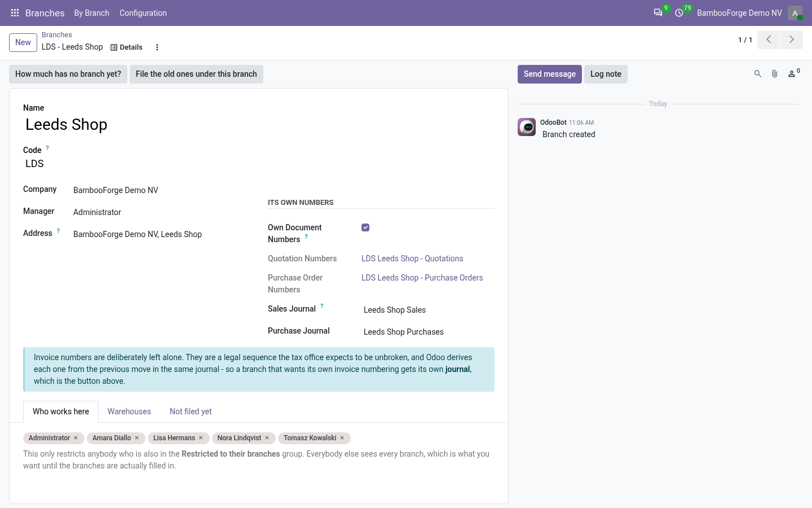
Task: Switch to the Warehouses tab
Action: 129,411
